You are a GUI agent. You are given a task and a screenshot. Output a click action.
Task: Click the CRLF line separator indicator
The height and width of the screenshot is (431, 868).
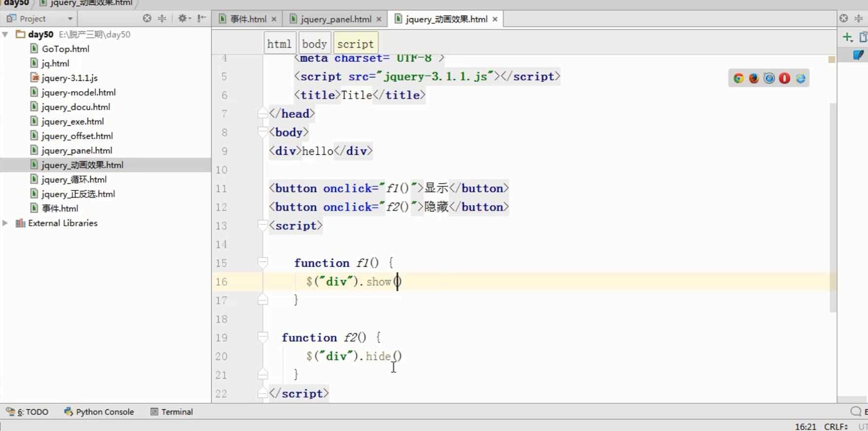836,427
